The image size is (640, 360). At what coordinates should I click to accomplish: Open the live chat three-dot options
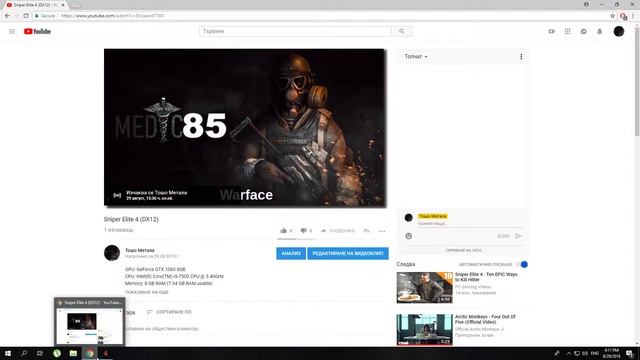[x=521, y=57]
